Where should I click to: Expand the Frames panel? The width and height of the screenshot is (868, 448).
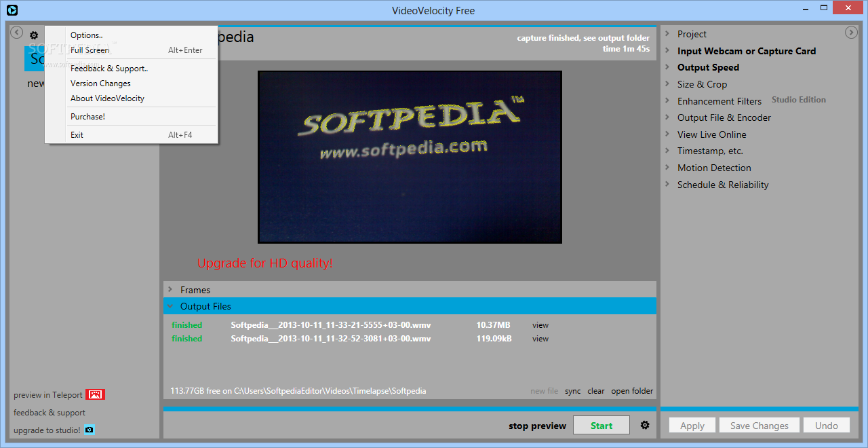click(x=410, y=290)
